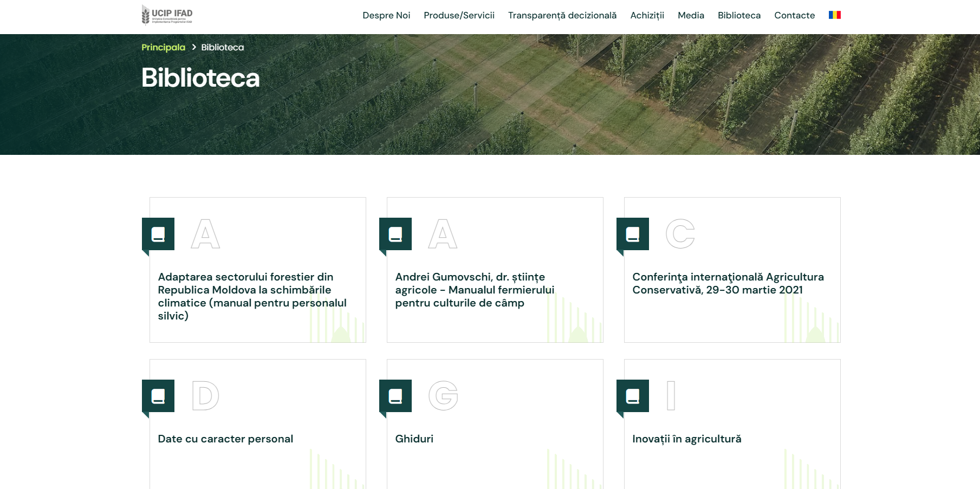Image resolution: width=980 pixels, height=489 pixels.
Task: Open the Contacte page
Action: (794, 15)
